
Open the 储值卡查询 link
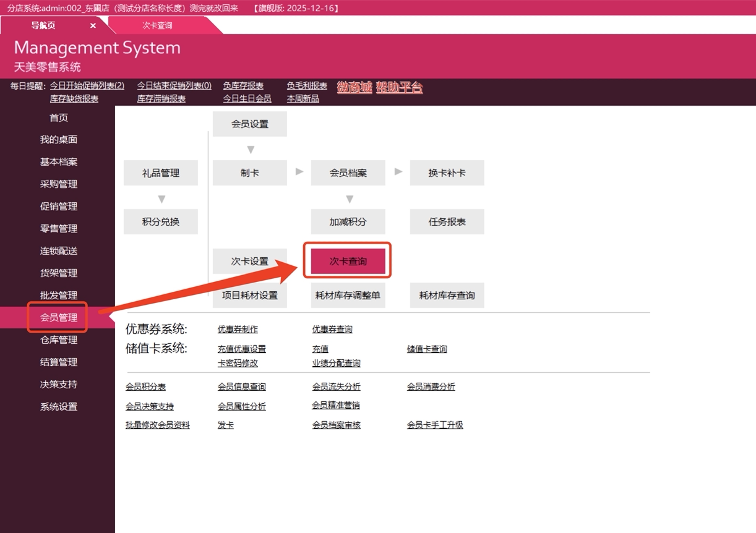click(427, 349)
